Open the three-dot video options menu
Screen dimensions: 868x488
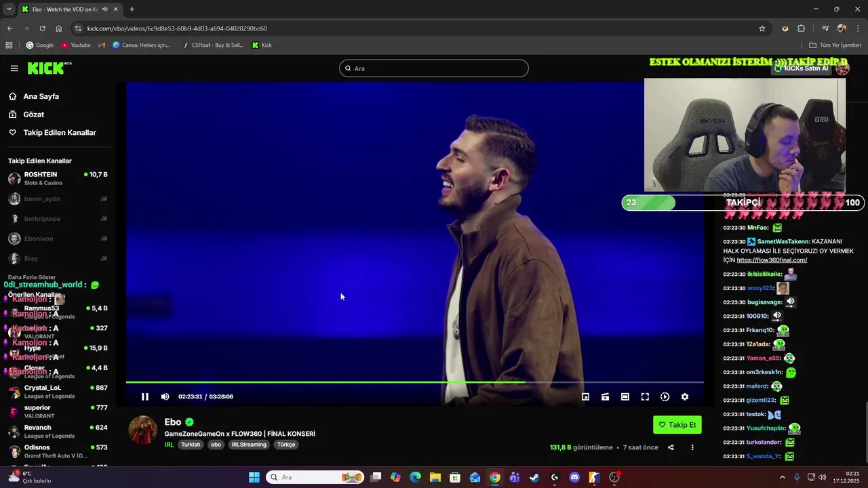(692, 447)
